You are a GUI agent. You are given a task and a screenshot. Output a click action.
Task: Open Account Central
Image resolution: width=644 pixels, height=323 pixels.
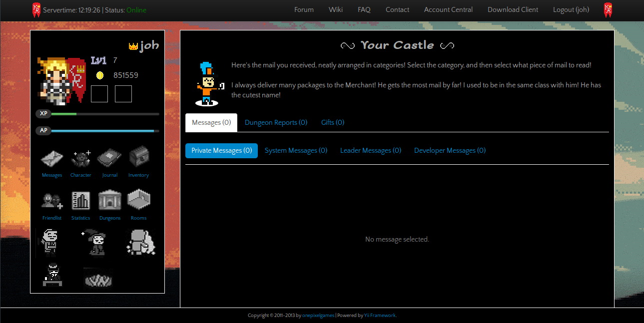tap(448, 10)
